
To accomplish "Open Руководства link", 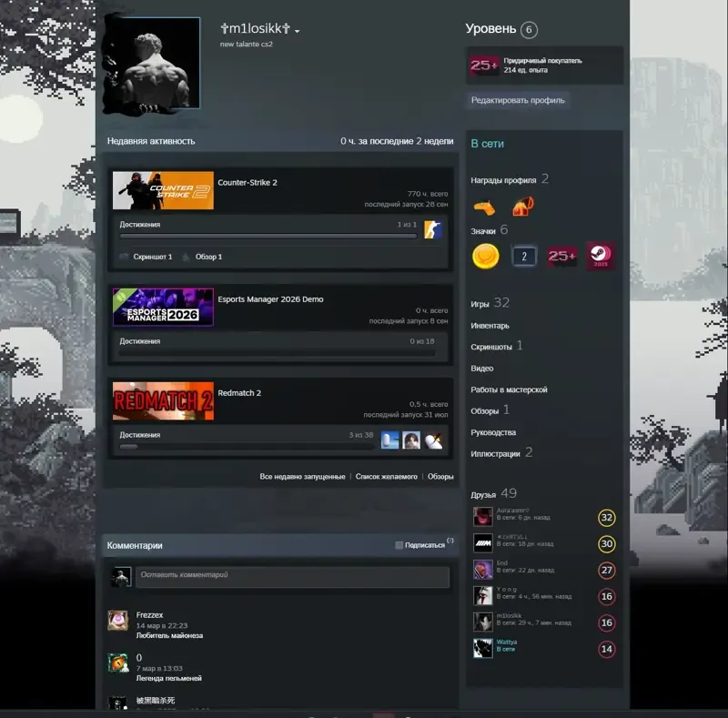I will (x=493, y=432).
